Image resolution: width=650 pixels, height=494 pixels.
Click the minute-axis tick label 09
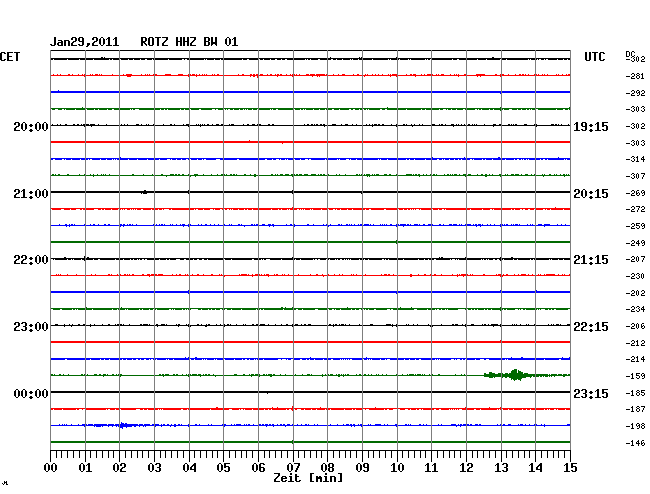362,468
